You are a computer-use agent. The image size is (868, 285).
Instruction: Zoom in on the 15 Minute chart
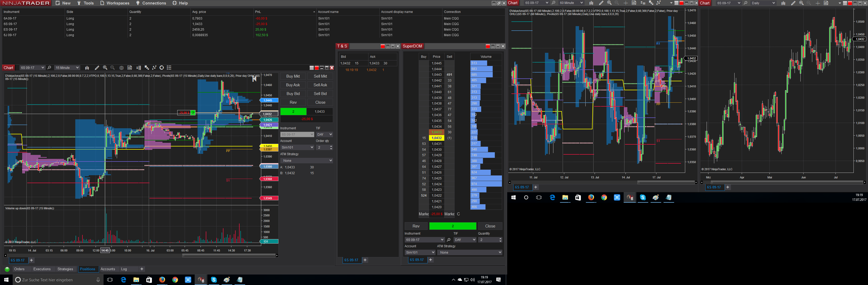[x=105, y=68]
